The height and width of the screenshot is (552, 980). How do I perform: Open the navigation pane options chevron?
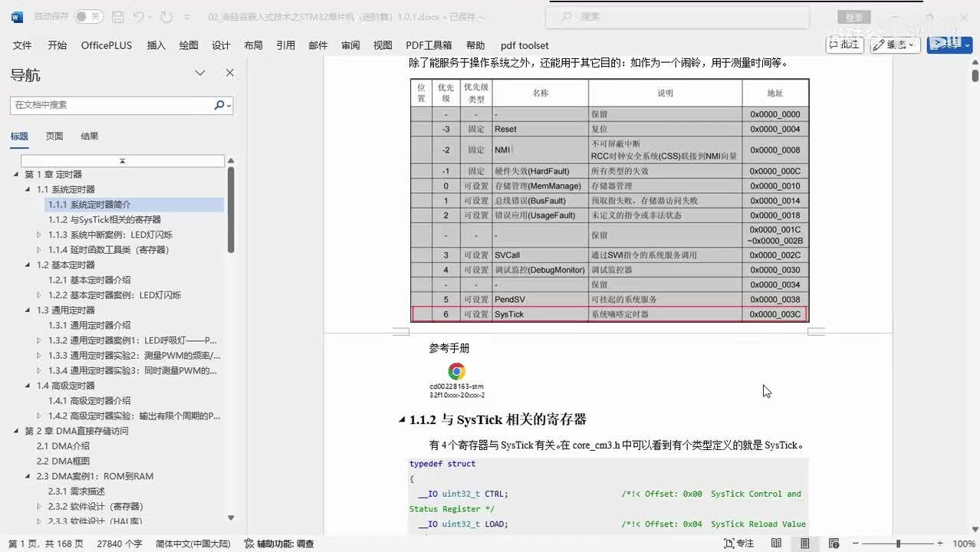click(x=200, y=73)
